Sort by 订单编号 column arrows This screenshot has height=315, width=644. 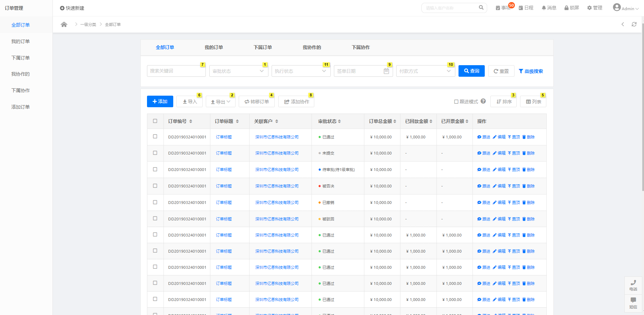tap(191, 121)
